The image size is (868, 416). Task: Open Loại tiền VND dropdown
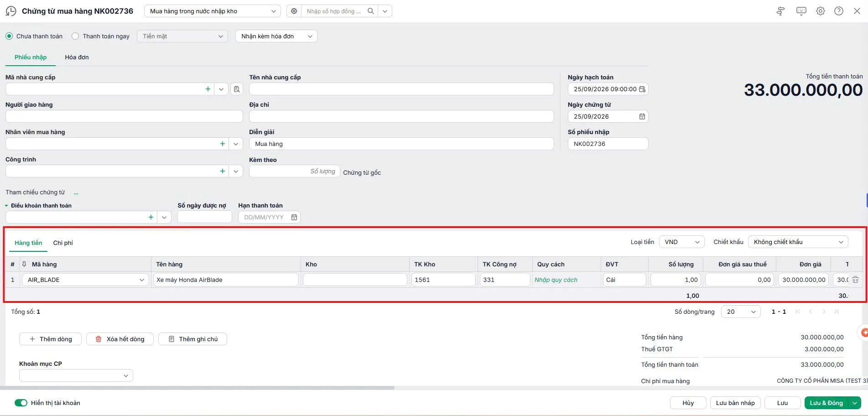(x=682, y=242)
